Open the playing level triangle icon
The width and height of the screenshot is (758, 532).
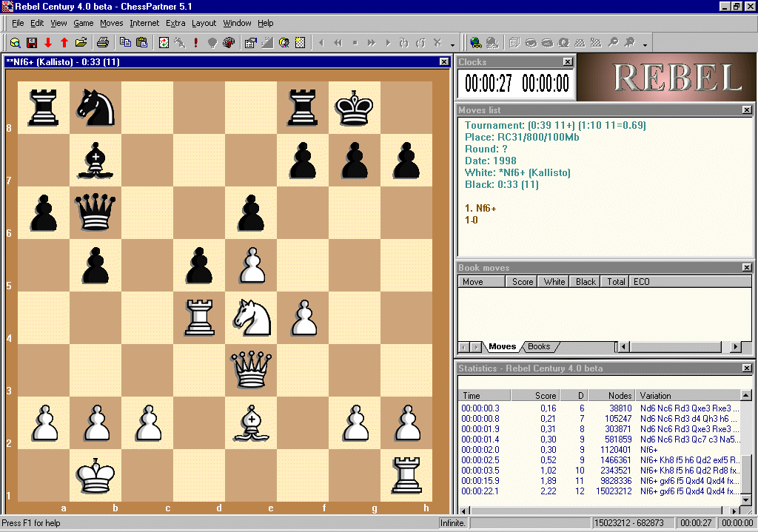click(x=267, y=43)
